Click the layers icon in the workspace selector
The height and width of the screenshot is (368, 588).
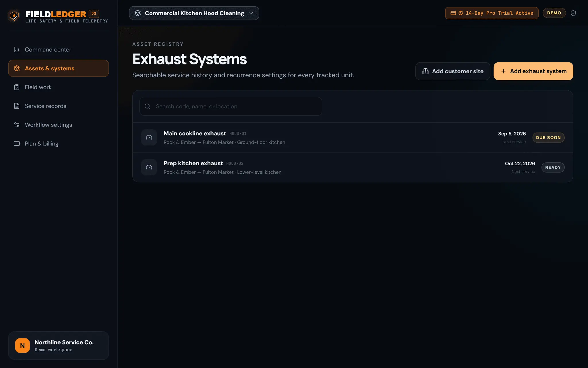click(x=138, y=13)
